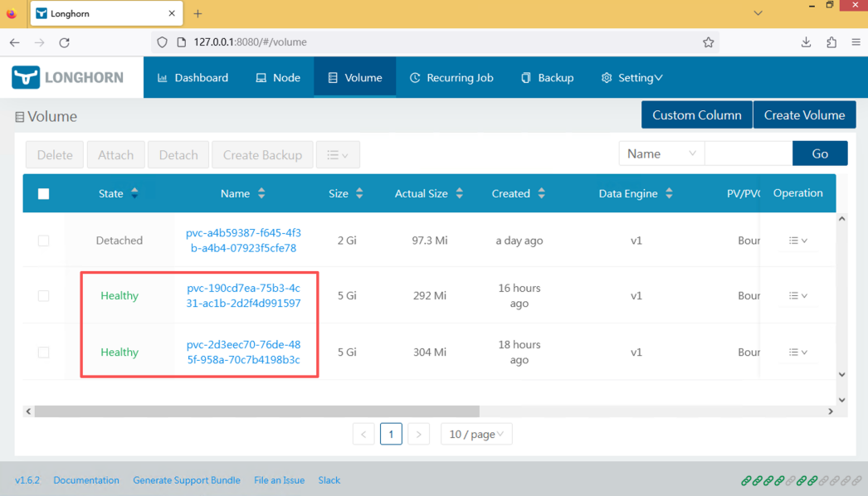Image resolution: width=868 pixels, height=496 pixels.
Task: Open the Firefox hamburger menu
Action: pos(856,42)
